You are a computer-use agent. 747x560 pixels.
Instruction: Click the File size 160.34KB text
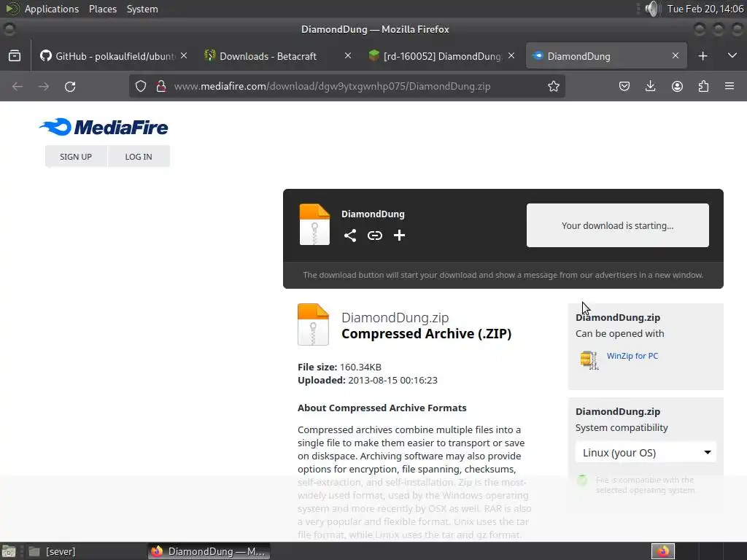click(339, 367)
